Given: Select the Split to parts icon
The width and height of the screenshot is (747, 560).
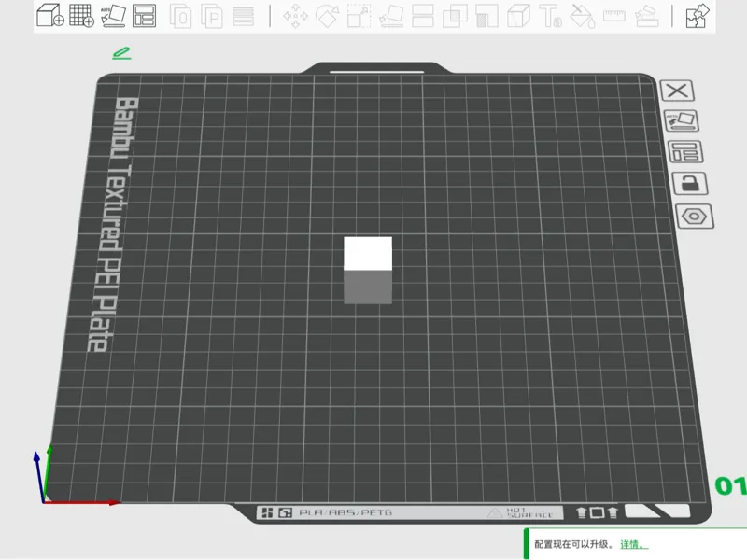Looking at the screenshot, I should pos(212,16).
